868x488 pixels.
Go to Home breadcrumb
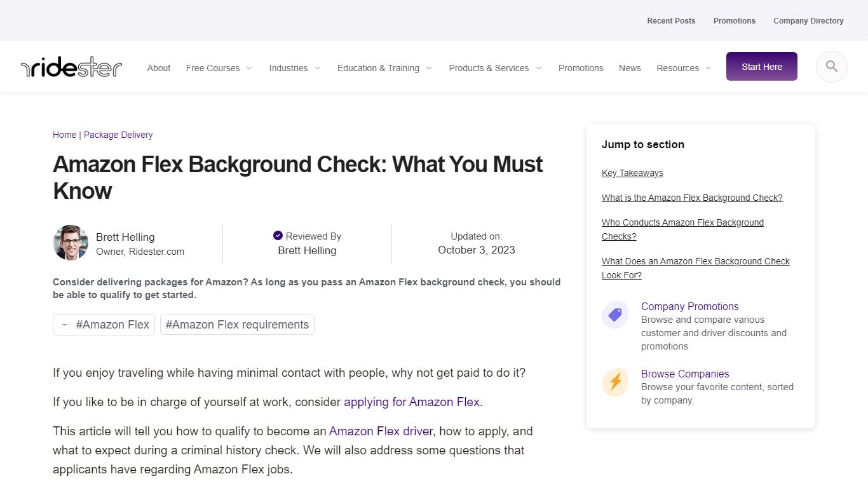click(x=64, y=135)
